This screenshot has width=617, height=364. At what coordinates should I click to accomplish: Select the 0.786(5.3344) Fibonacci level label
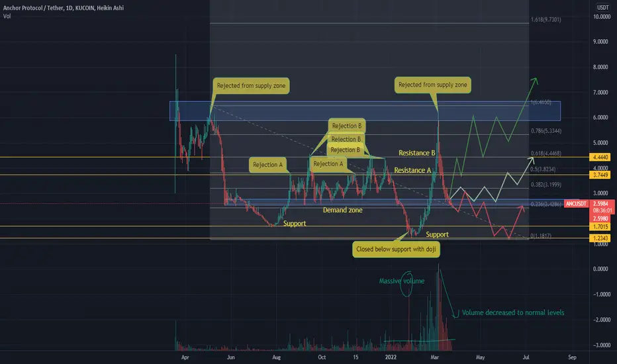pyautogui.click(x=546, y=130)
